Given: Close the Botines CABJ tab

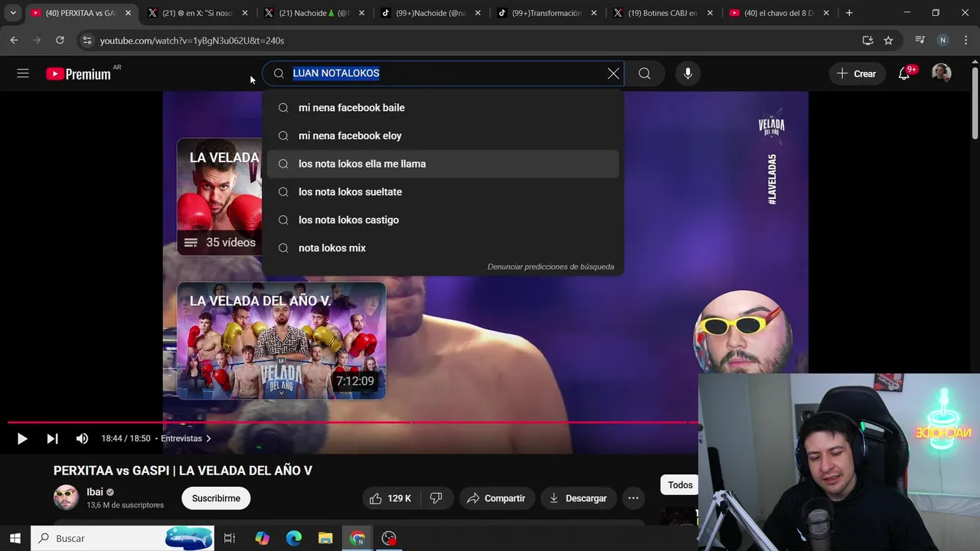Looking at the screenshot, I should coord(710,13).
